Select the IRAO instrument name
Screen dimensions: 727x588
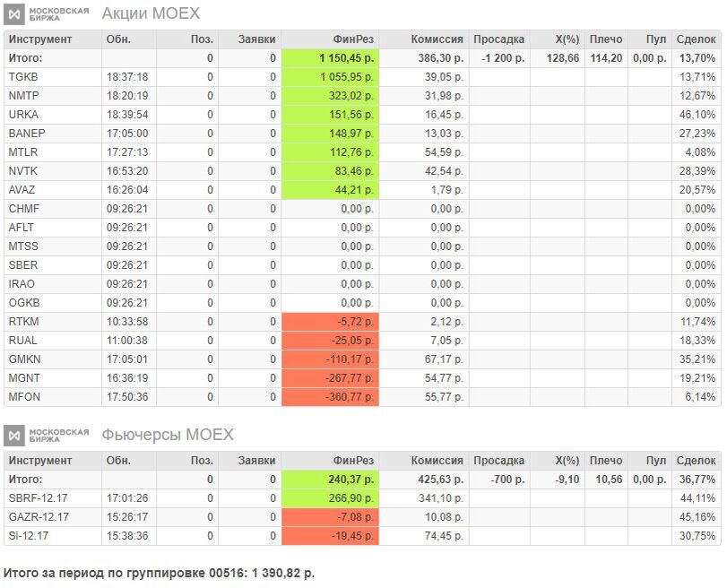[x=22, y=284]
